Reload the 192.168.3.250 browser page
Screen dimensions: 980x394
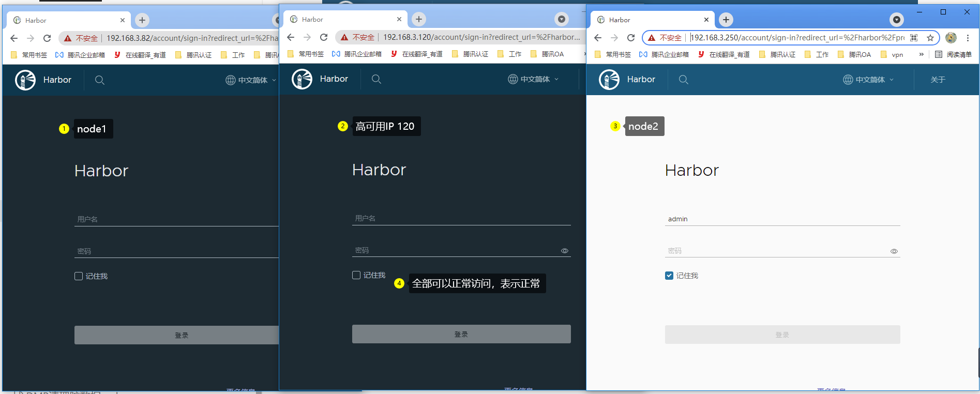tap(631, 38)
